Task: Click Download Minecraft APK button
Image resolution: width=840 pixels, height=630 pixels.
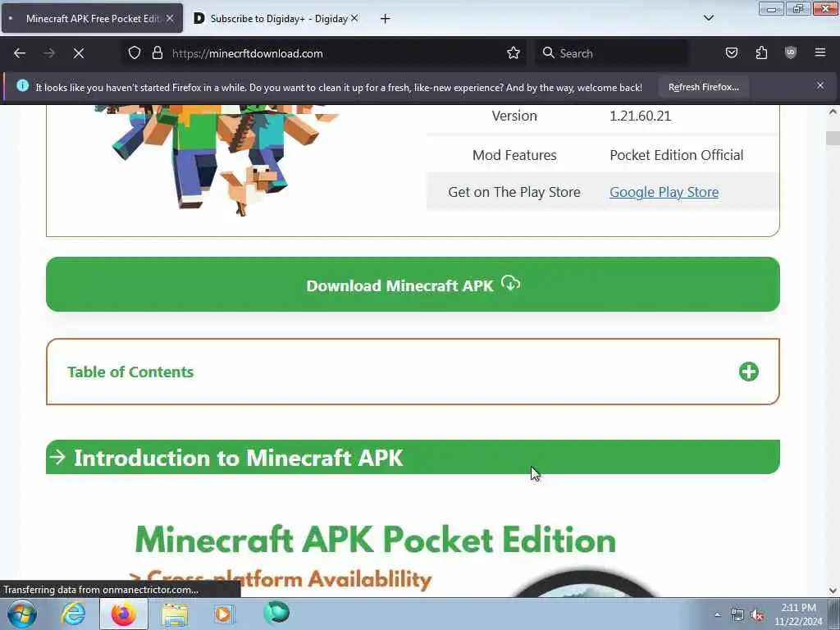Action: pyautogui.click(x=413, y=285)
